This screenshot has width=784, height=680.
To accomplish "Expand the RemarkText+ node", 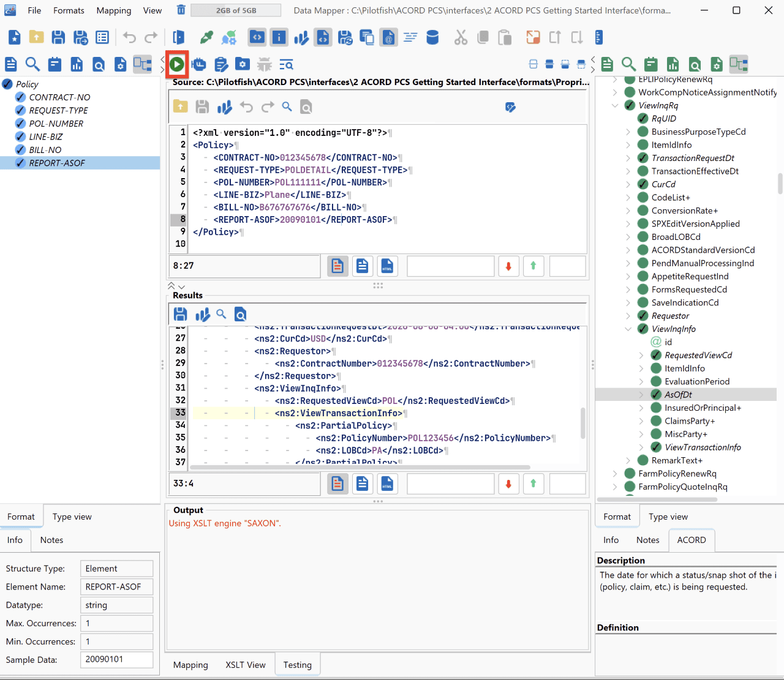I will pyautogui.click(x=628, y=460).
